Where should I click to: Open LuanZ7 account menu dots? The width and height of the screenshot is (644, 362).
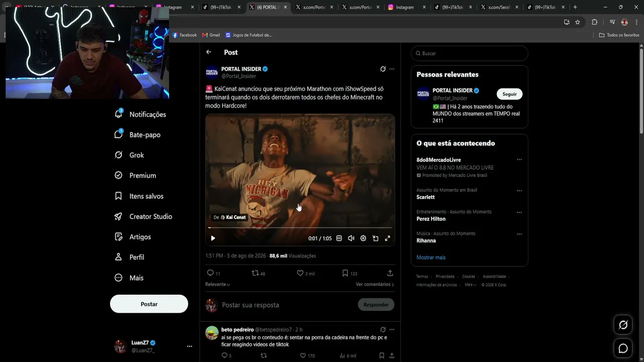click(x=190, y=346)
